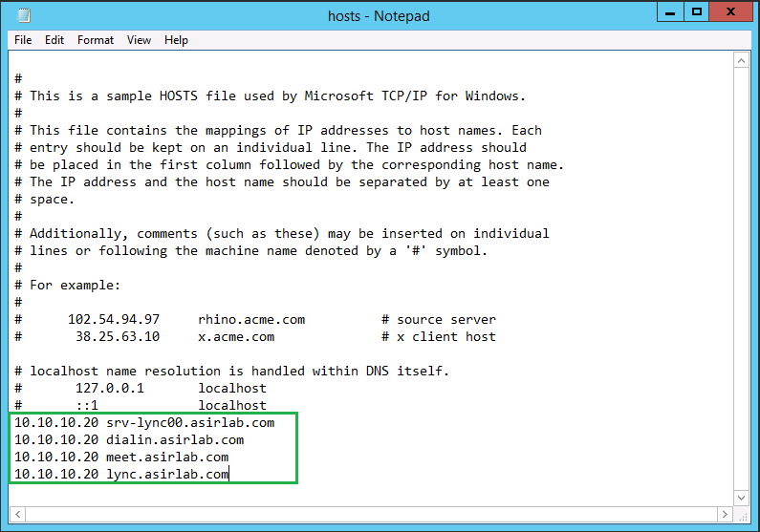The image size is (760, 532).
Task: Maximize the hosts Notepad window
Action: tap(697, 12)
